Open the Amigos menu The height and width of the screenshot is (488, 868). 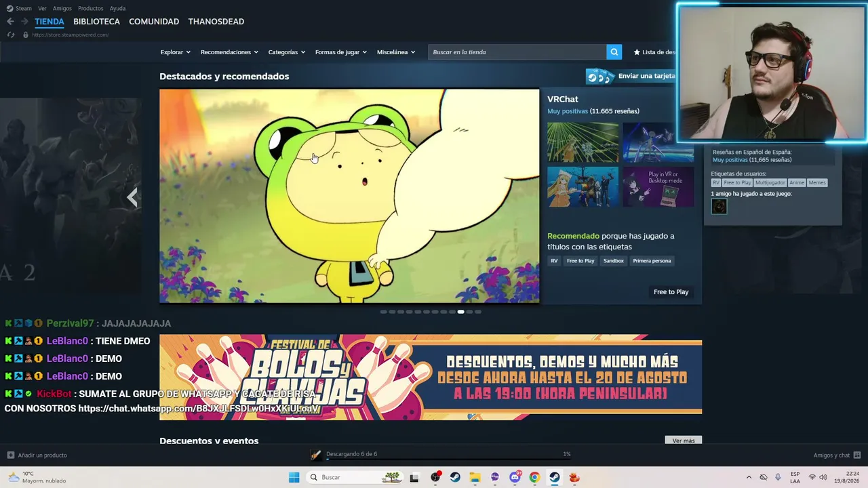tap(62, 8)
